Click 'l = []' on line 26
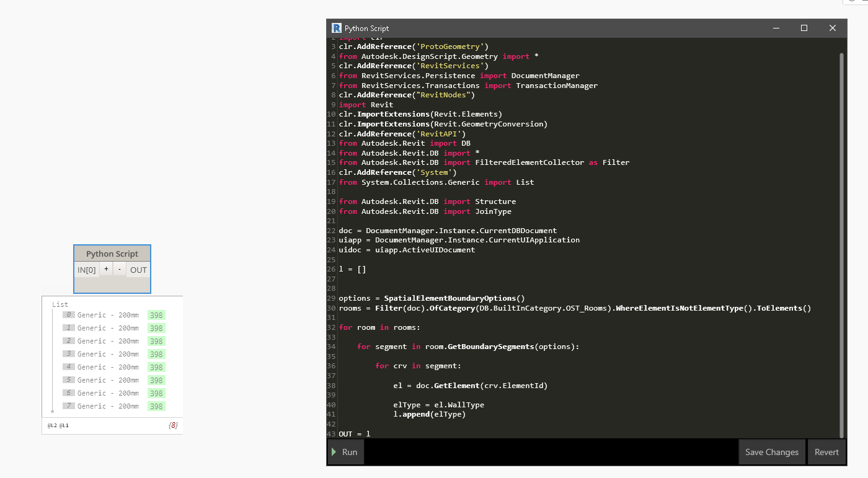Viewport: 868px width, 478px height. [x=352, y=269]
